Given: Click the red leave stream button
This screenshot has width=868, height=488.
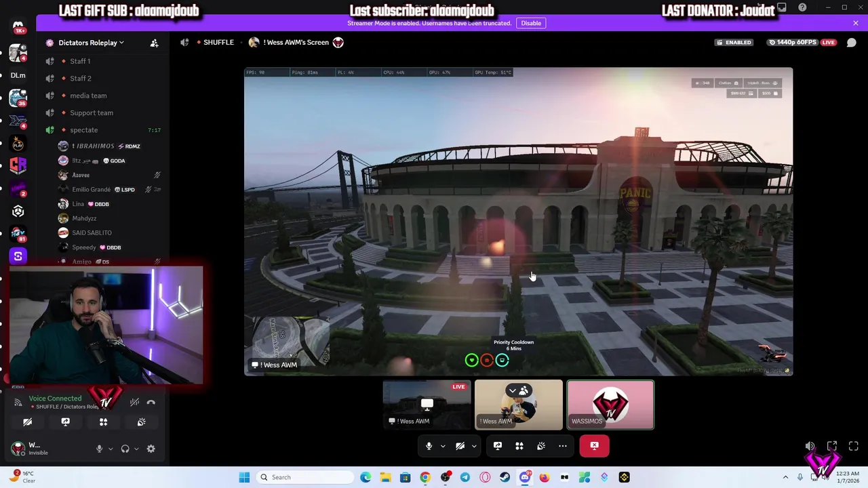Looking at the screenshot, I should tap(594, 446).
